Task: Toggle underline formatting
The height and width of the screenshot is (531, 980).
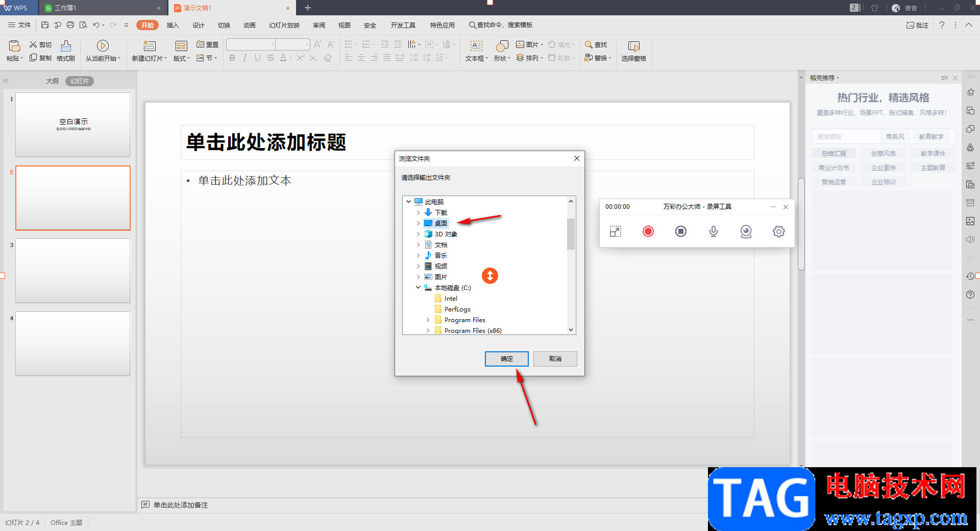Action: pyautogui.click(x=258, y=58)
